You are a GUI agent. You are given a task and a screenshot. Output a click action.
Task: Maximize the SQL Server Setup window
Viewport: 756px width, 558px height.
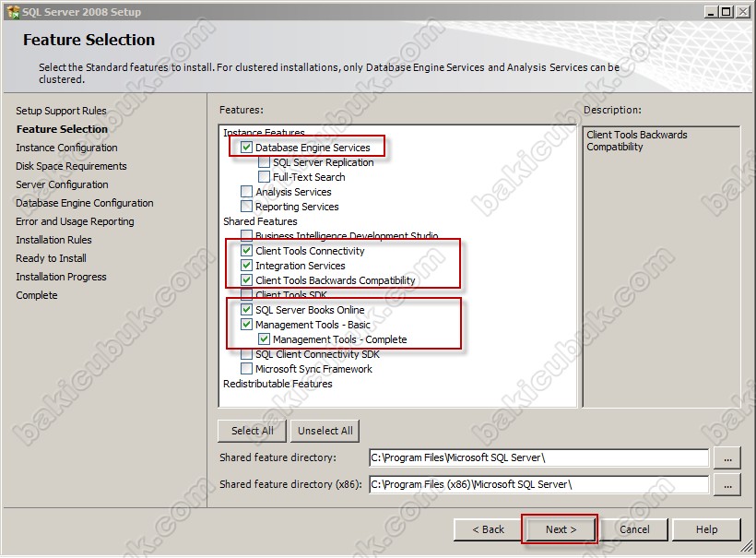coord(726,12)
